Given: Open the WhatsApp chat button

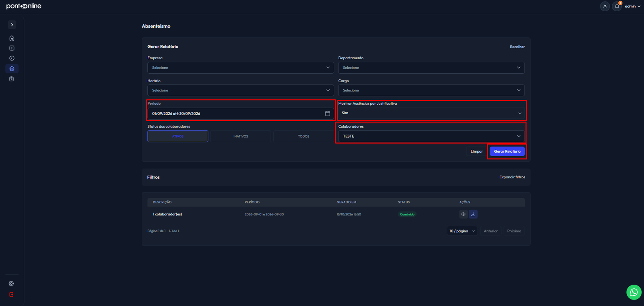Looking at the screenshot, I should pyautogui.click(x=634, y=292).
